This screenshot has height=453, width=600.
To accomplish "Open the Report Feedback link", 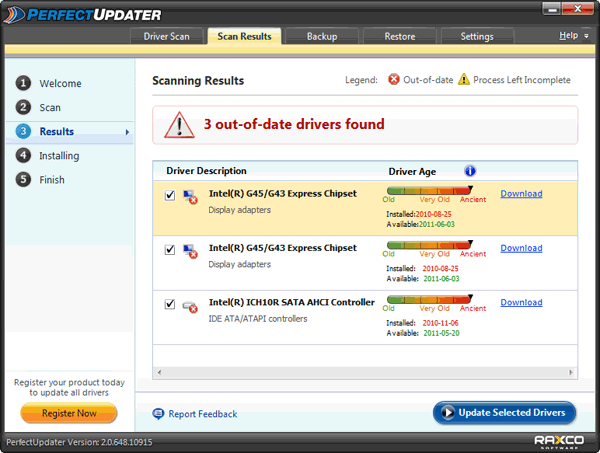I will [203, 414].
